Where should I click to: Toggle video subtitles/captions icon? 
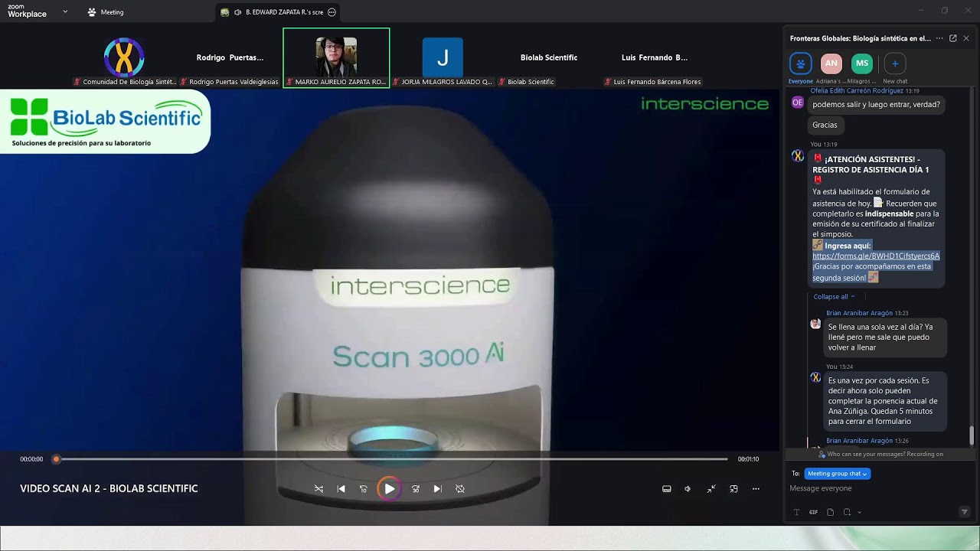[x=667, y=489]
